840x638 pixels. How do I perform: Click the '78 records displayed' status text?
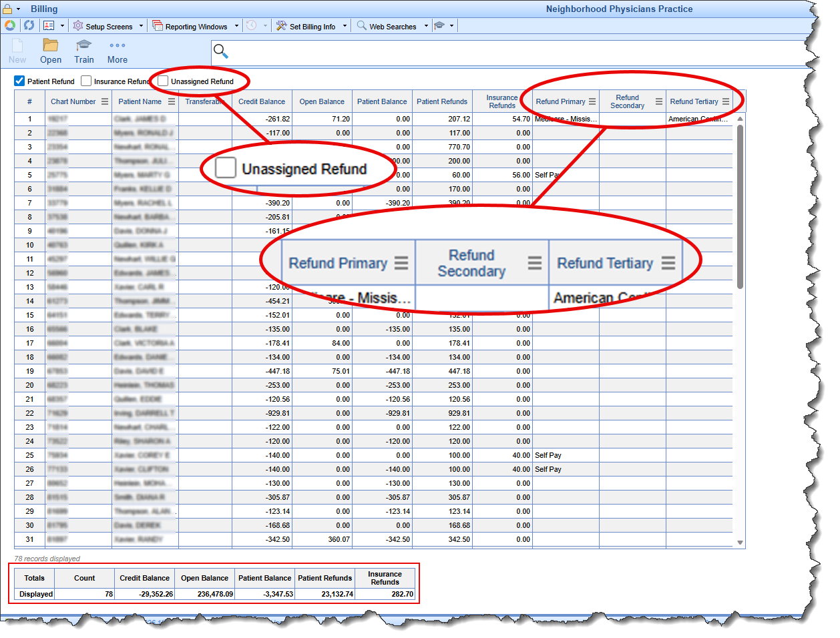[x=47, y=559]
